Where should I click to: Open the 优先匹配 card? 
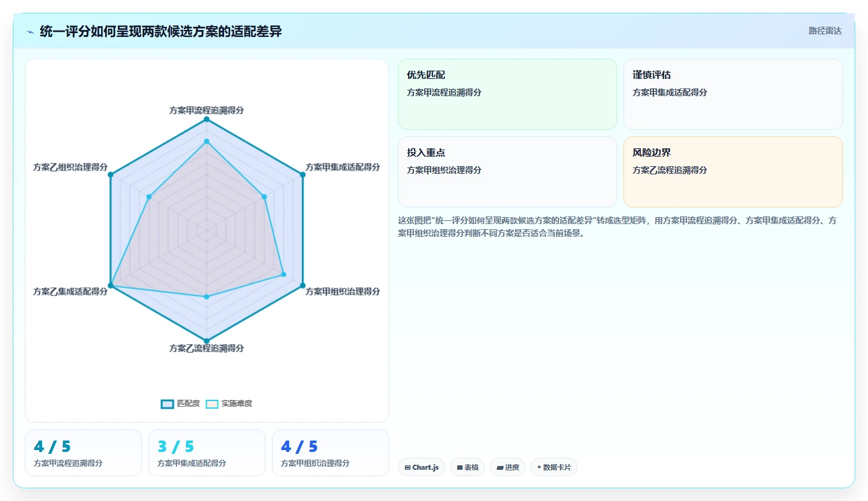tap(508, 94)
